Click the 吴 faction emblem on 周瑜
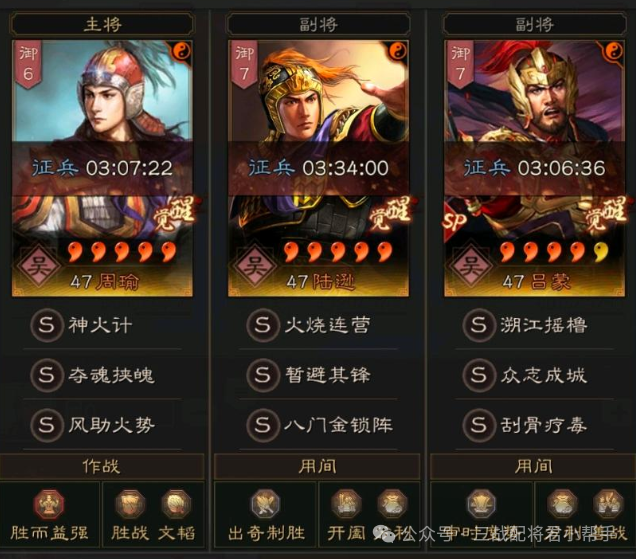 (x=39, y=266)
